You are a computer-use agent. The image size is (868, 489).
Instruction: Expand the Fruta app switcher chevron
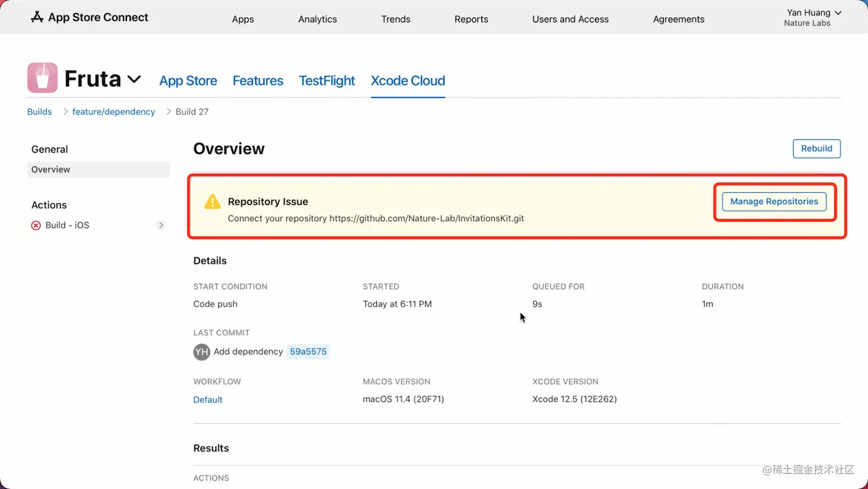coord(134,79)
